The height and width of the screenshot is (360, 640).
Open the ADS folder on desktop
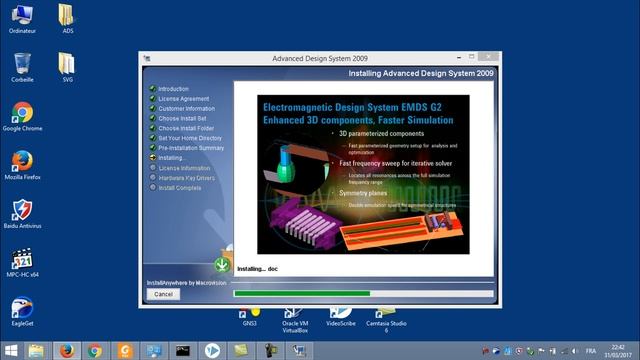click(67, 18)
